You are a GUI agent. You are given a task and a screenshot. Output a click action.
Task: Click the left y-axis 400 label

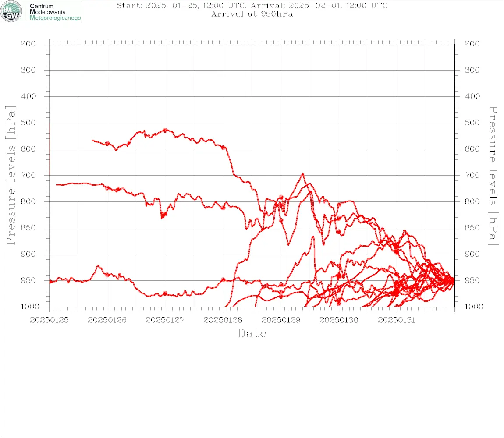coord(28,96)
